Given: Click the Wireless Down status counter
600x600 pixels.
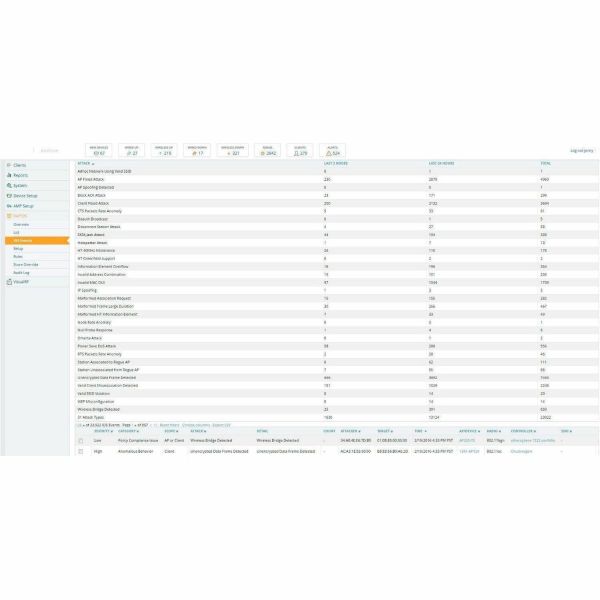Looking at the screenshot, I should 233,150.
